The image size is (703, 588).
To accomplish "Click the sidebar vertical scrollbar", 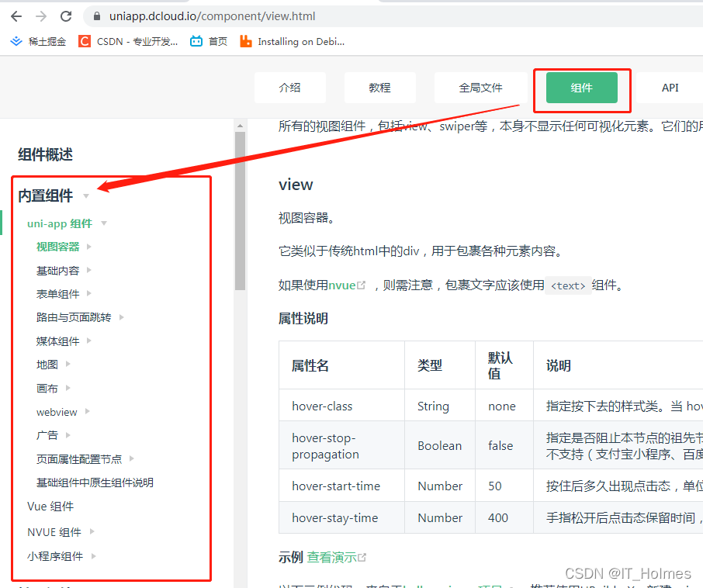I will pyautogui.click(x=240, y=209).
